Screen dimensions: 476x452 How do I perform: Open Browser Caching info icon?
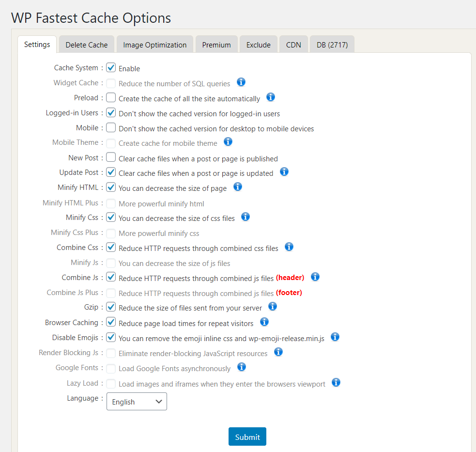coord(264,322)
